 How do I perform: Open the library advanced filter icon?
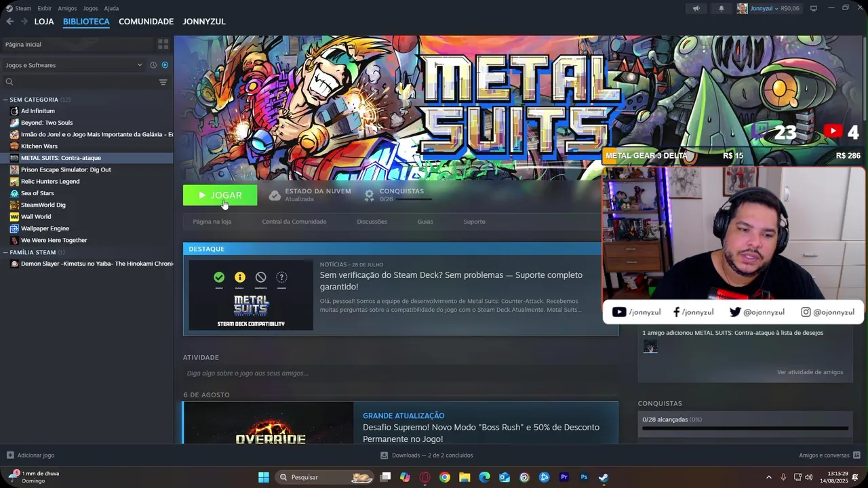(x=163, y=82)
